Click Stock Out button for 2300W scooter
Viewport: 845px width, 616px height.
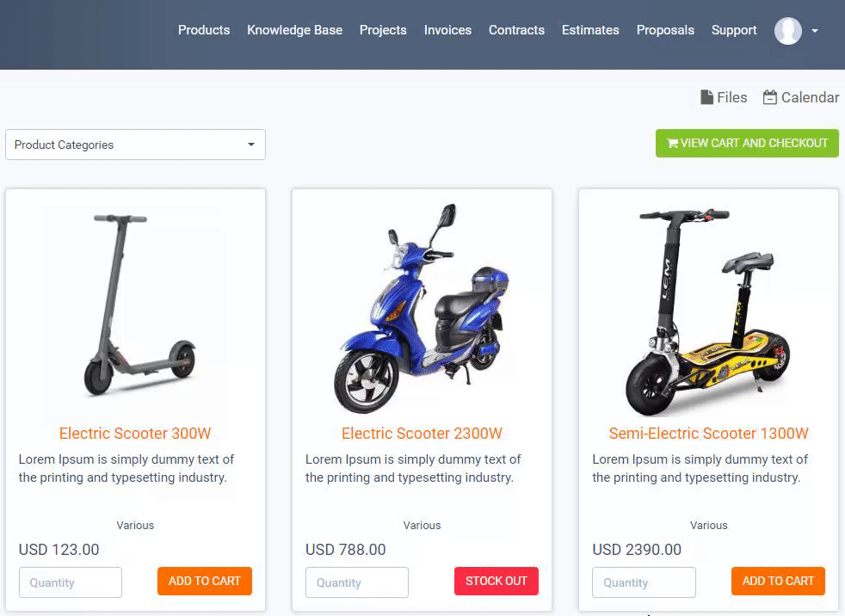497,581
